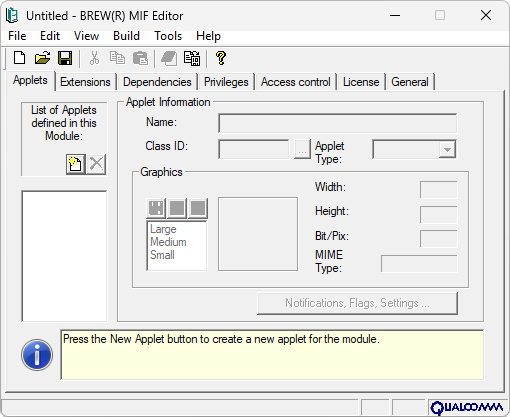Close the MIF Editor window

tap(486, 15)
